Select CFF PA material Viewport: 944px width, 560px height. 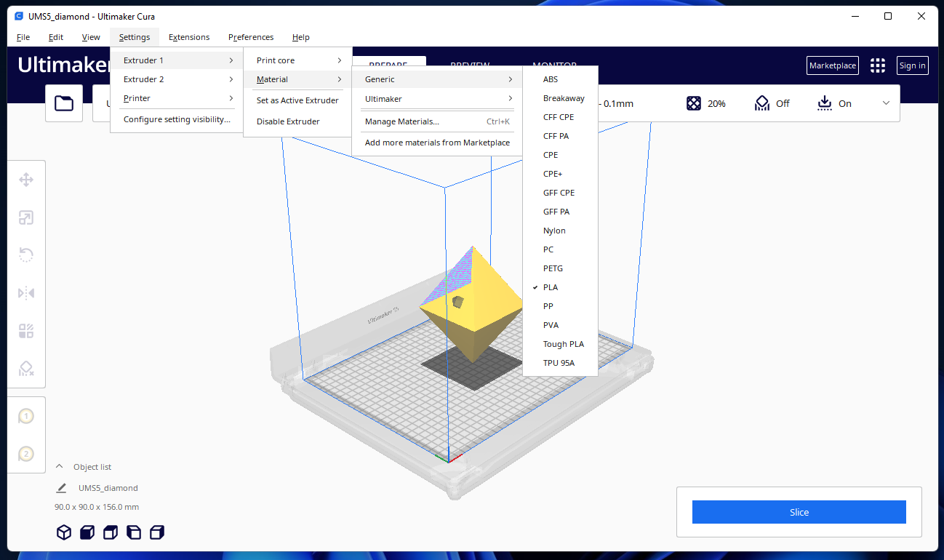tap(560, 136)
